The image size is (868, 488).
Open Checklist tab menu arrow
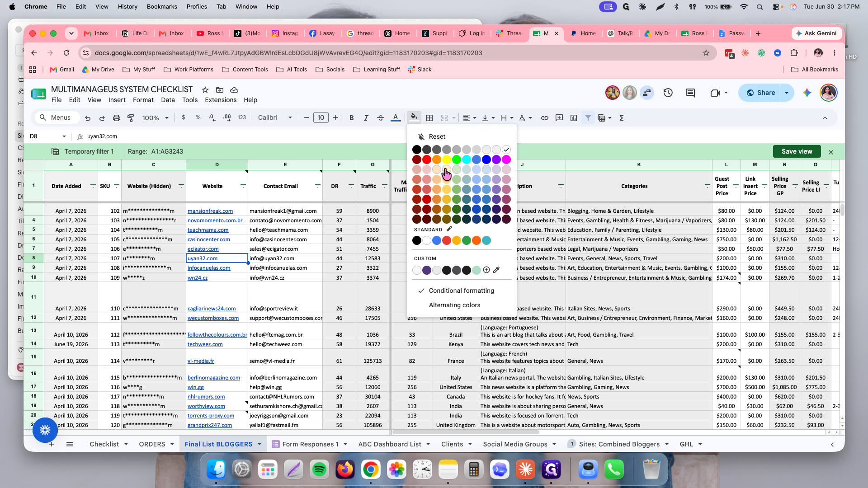pyautogui.click(x=126, y=444)
